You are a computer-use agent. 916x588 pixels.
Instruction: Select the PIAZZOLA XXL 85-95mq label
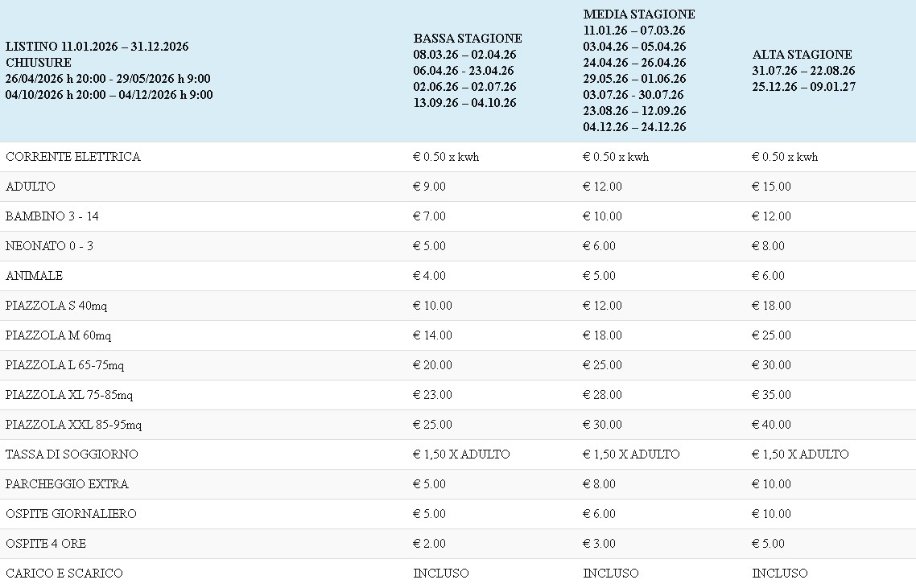73,425
